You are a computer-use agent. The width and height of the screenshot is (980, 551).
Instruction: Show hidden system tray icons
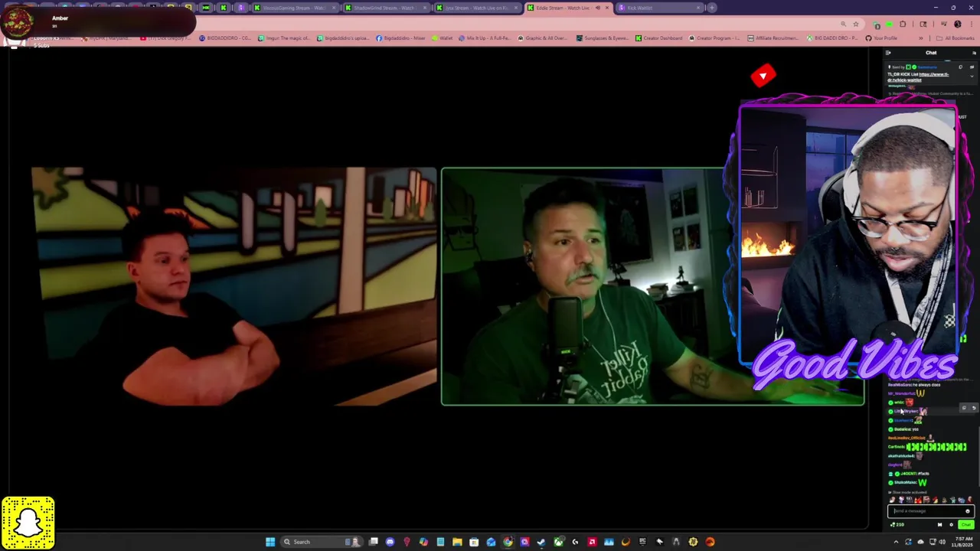click(x=897, y=542)
